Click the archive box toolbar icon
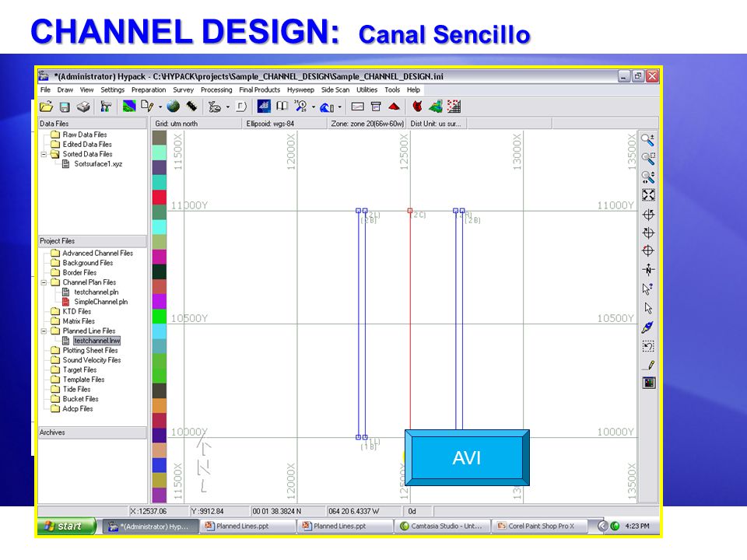Screen dimensions: 747x560 [x=376, y=107]
